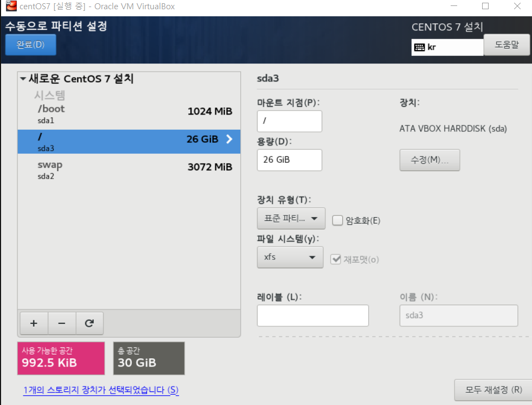Click the chevron arrow on the sda3 row
Screen dimensions: 532x405
229,139
